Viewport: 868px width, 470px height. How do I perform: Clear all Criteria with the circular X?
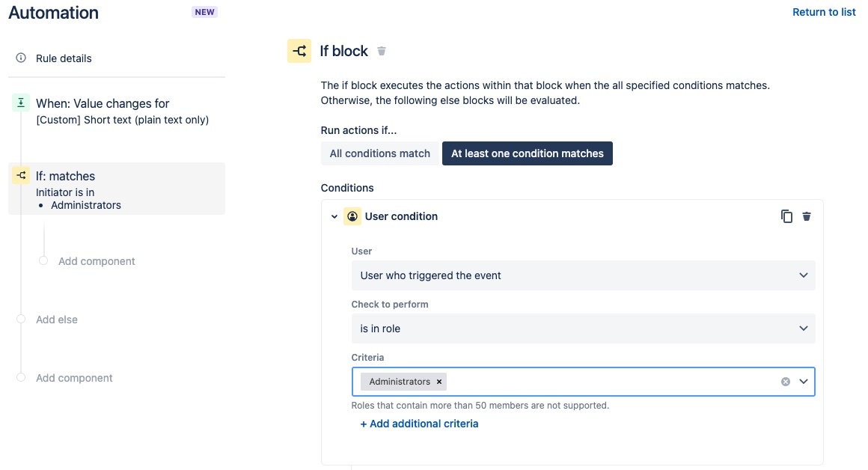pyautogui.click(x=786, y=382)
